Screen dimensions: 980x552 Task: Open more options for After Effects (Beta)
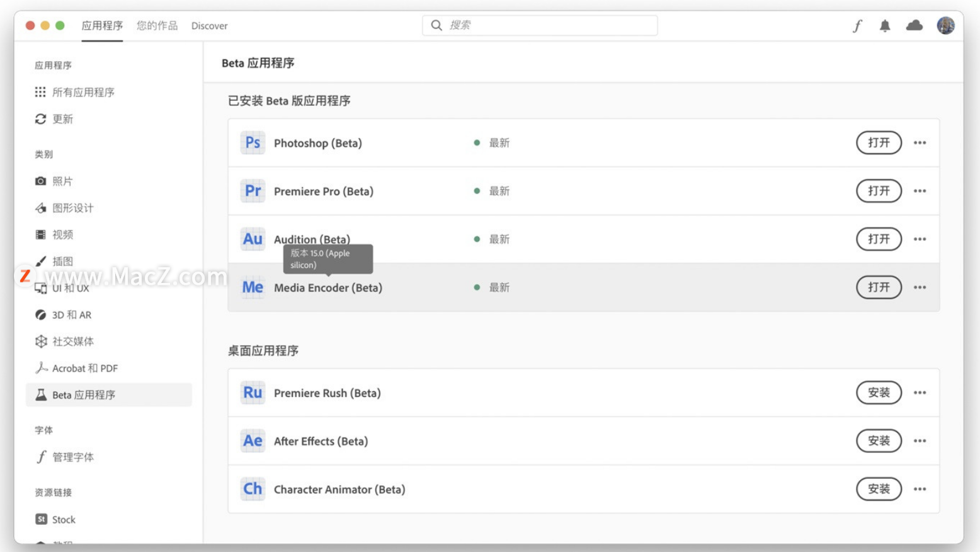click(x=920, y=441)
